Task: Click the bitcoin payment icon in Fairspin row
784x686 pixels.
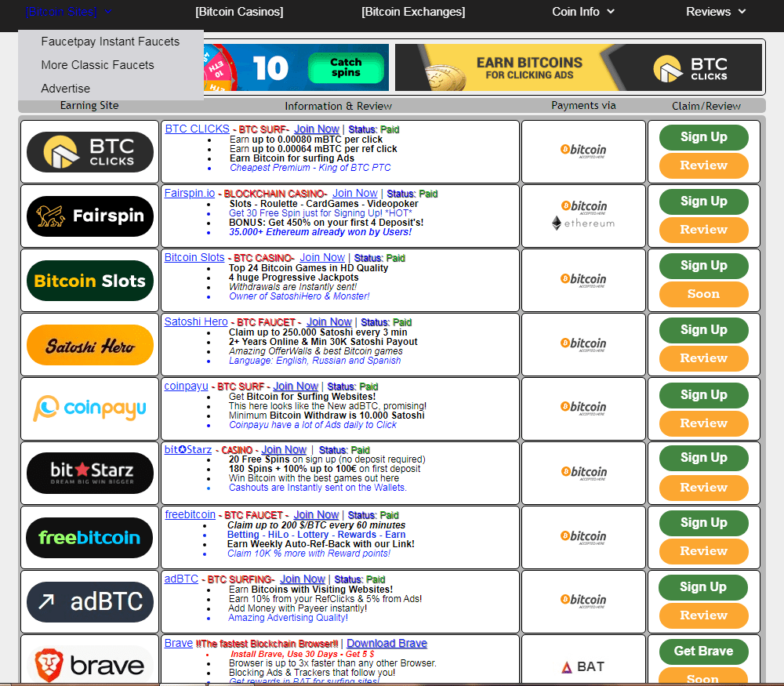Action: 583,206
